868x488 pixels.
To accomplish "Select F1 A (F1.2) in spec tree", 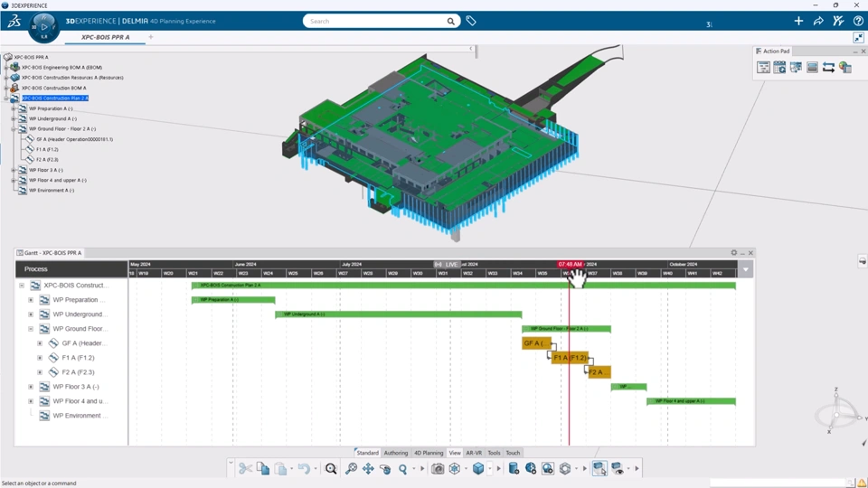I will [x=47, y=149].
